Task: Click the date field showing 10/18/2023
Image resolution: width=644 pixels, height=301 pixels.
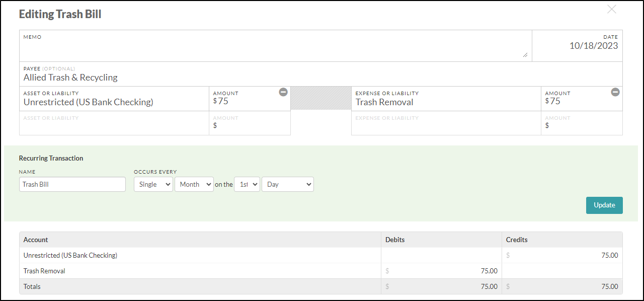Action: (x=577, y=46)
